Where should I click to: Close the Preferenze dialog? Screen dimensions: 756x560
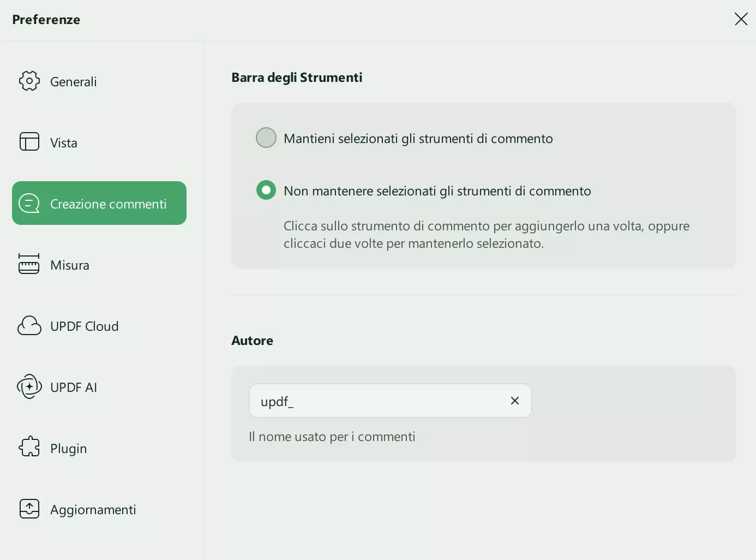click(741, 19)
